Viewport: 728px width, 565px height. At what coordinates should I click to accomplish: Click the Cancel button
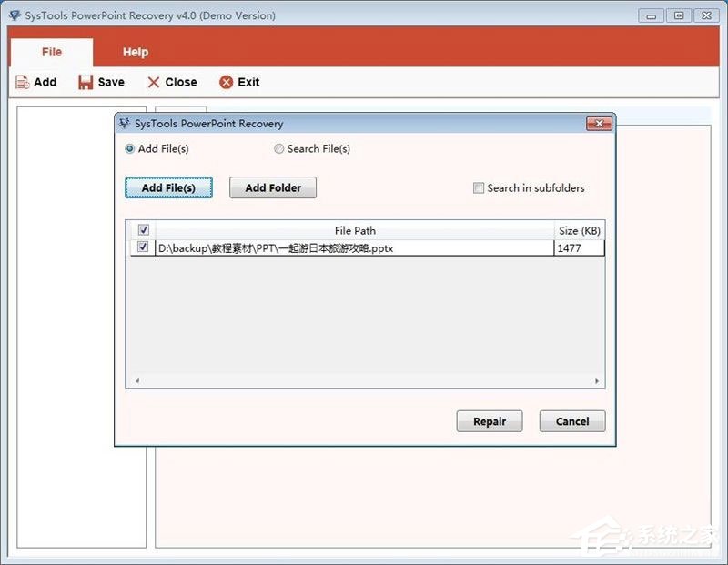[x=572, y=421]
